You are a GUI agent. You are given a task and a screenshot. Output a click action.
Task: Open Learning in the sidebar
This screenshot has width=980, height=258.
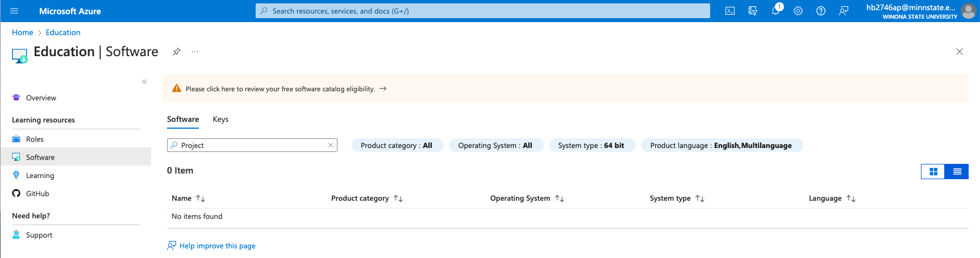(76, 175)
